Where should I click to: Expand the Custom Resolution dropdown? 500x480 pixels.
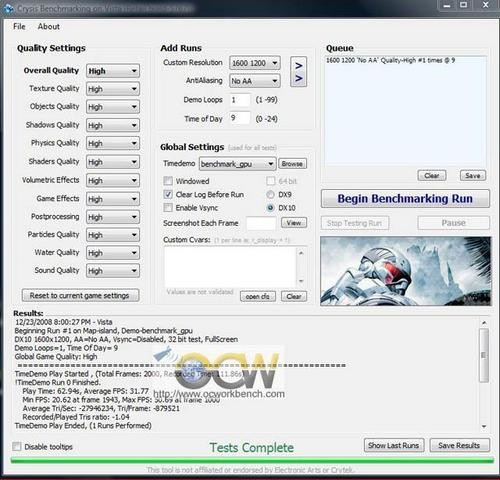pyautogui.click(x=255, y=63)
